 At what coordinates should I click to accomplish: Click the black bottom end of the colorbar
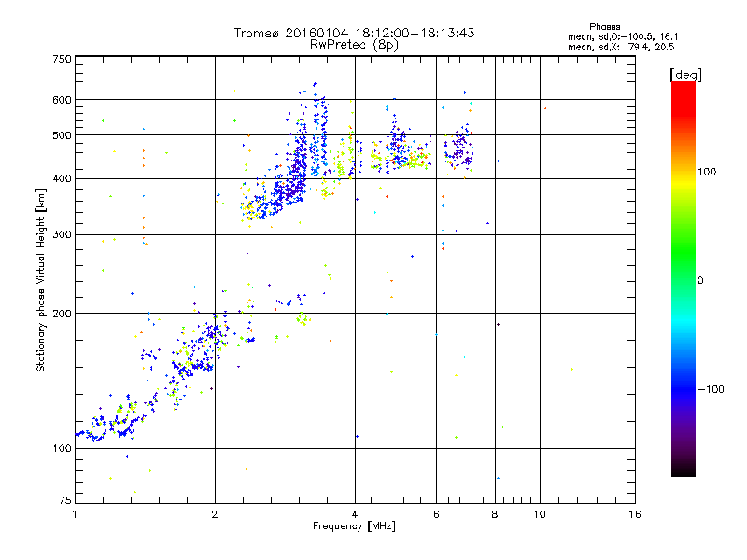tap(684, 469)
